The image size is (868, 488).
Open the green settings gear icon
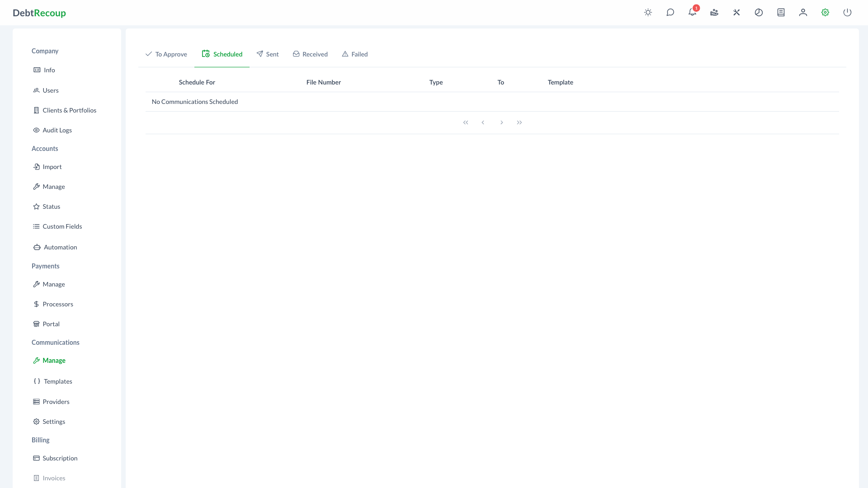pos(825,13)
